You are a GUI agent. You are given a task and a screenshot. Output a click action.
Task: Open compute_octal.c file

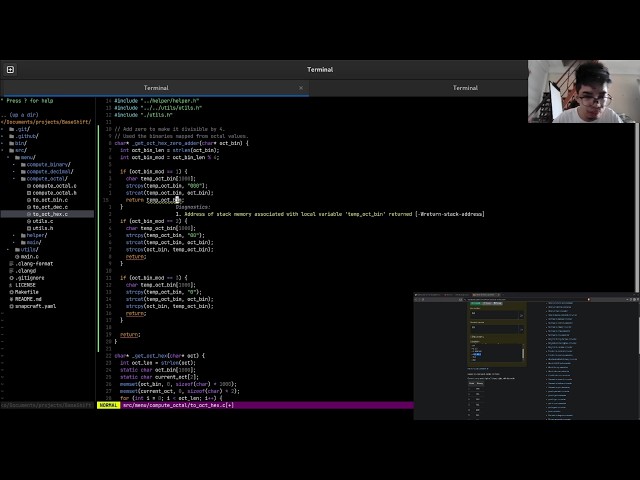tap(51, 186)
